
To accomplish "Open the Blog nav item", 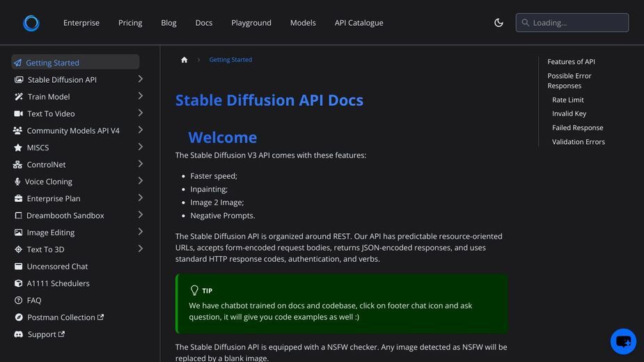I will (168, 23).
